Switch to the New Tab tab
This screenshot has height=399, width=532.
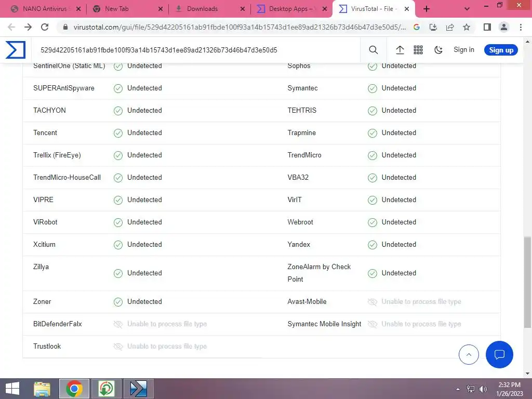click(x=127, y=9)
